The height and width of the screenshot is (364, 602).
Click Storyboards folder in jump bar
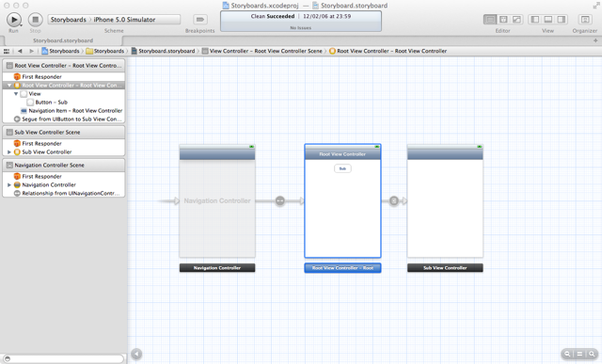click(x=104, y=51)
